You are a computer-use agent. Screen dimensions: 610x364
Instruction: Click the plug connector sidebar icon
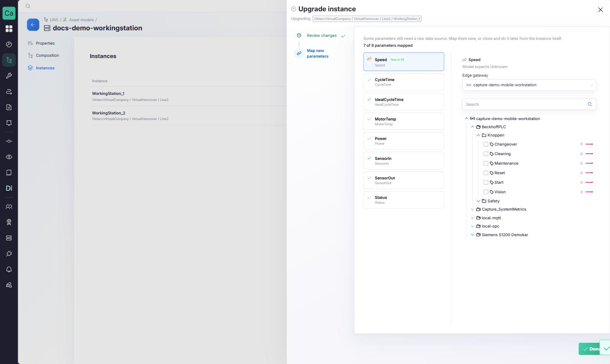coord(9,253)
